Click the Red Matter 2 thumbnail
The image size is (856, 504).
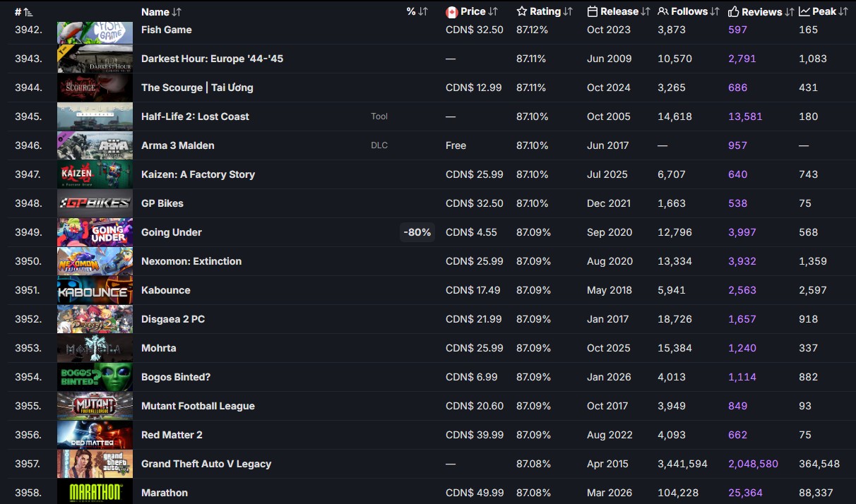pos(95,435)
